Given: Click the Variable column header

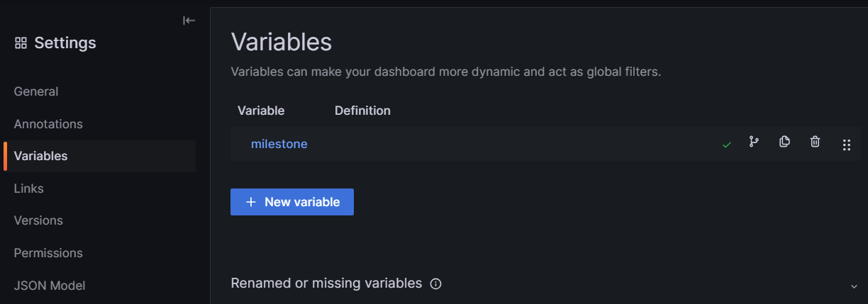Looking at the screenshot, I should [261, 111].
